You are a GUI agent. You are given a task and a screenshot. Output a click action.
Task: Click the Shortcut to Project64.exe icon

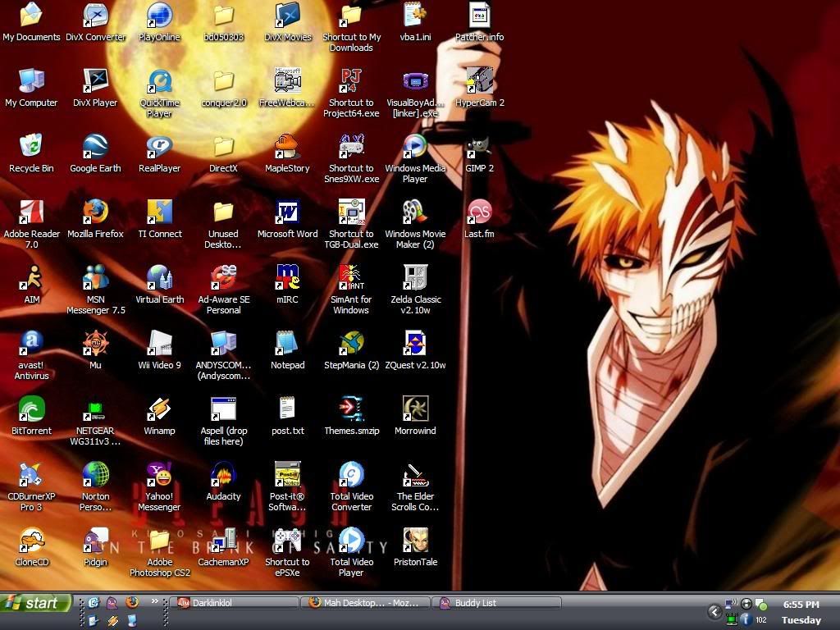[x=351, y=94]
